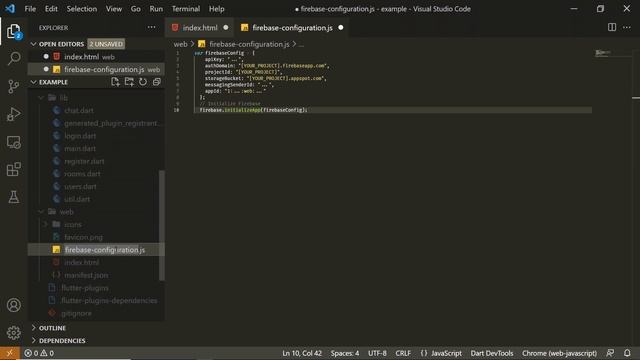Open the File menu
640x360 pixels.
coord(30,9)
